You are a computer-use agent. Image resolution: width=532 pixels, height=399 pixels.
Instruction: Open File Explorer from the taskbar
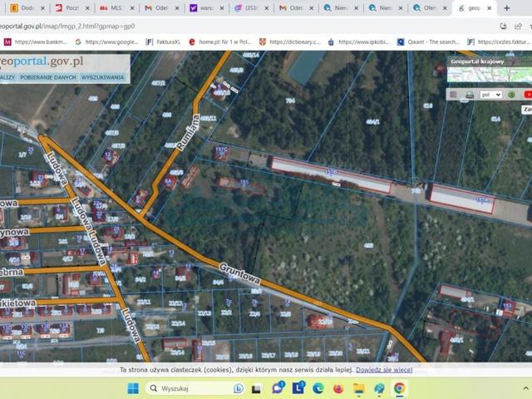[359, 388]
